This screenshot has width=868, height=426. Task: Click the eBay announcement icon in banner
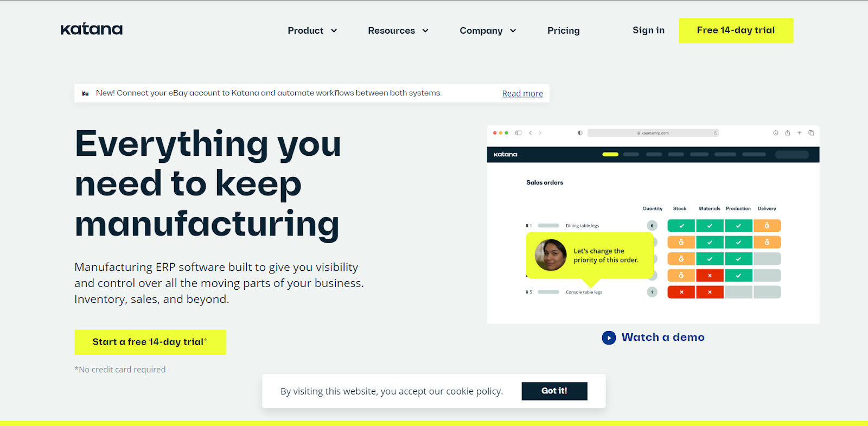click(85, 93)
